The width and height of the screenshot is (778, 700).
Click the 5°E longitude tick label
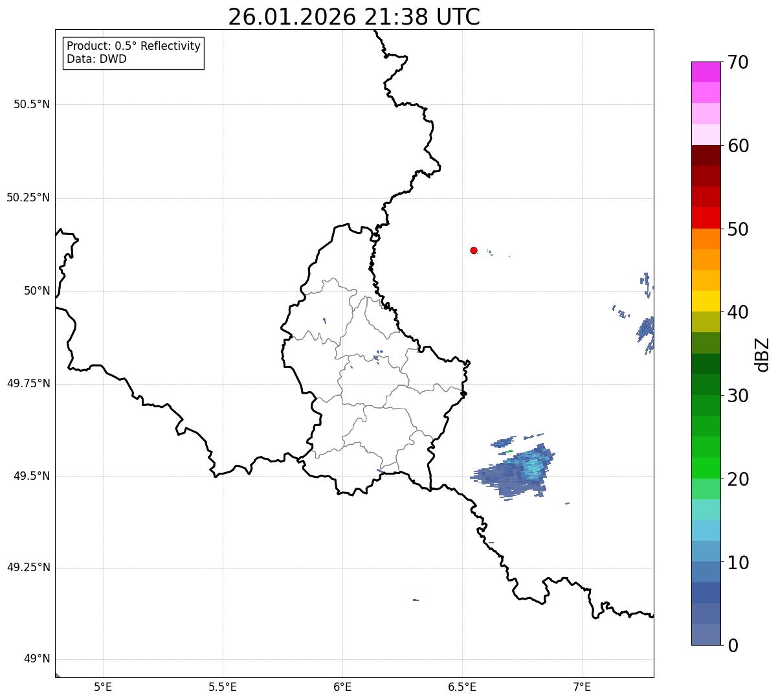tap(103, 686)
